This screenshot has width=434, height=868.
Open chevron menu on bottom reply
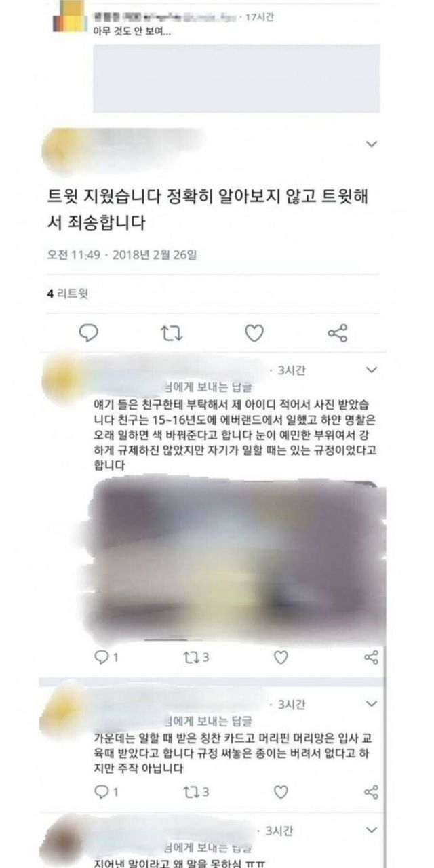[x=371, y=830]
